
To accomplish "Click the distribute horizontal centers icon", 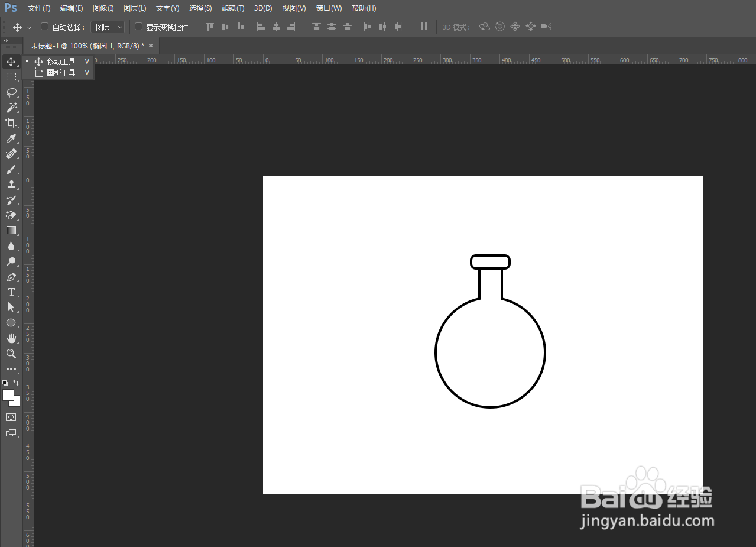I will tap(382, 27).
